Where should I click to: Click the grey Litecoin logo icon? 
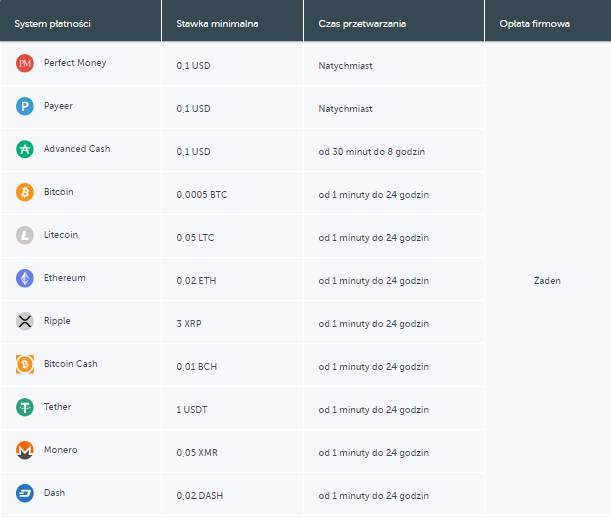tap(25, 236)
